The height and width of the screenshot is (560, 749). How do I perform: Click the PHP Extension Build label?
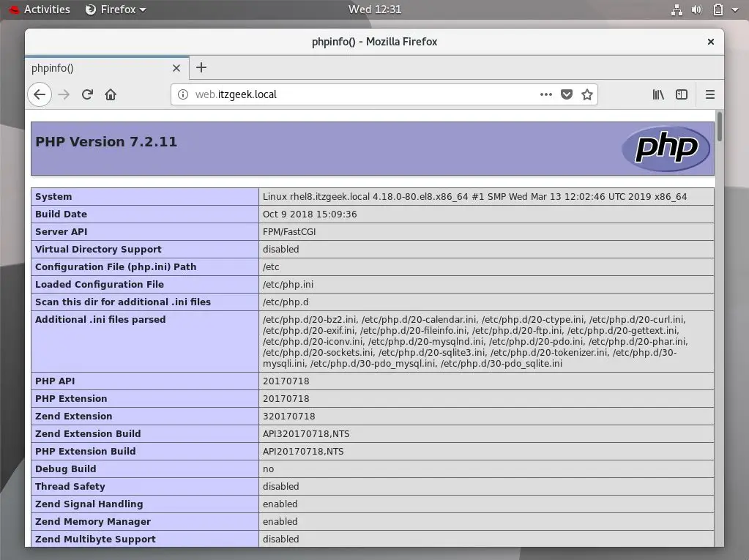86,451
